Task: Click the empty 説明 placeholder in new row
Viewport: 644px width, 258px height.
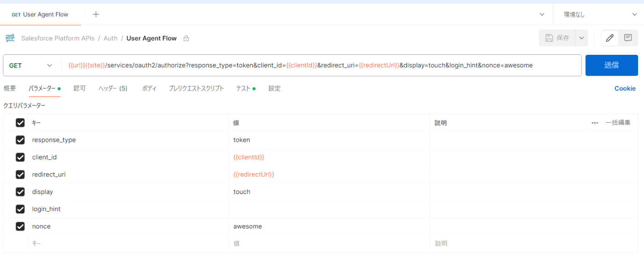Action: pyautogui.click(x=534, y=244)
